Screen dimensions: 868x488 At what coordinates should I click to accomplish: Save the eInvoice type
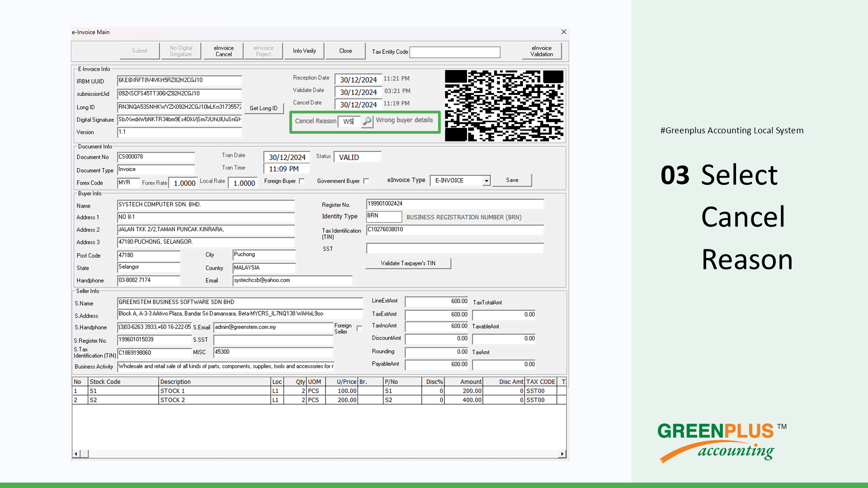512,180
